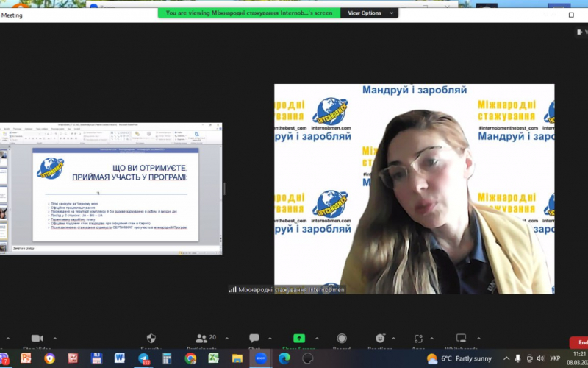This screenshot has height=368, width=588.
Task: Switch the УКР keyboard language indicator
Action: tap(555, 358)
